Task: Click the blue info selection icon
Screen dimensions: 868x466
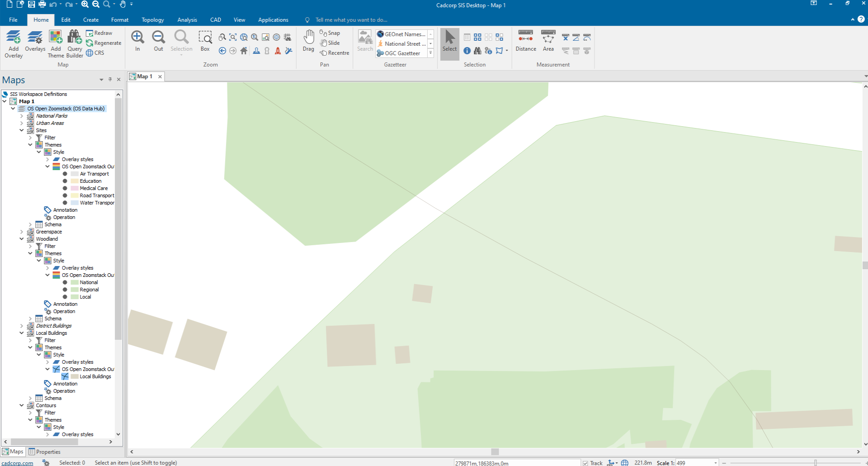Action: pos(467,51)
